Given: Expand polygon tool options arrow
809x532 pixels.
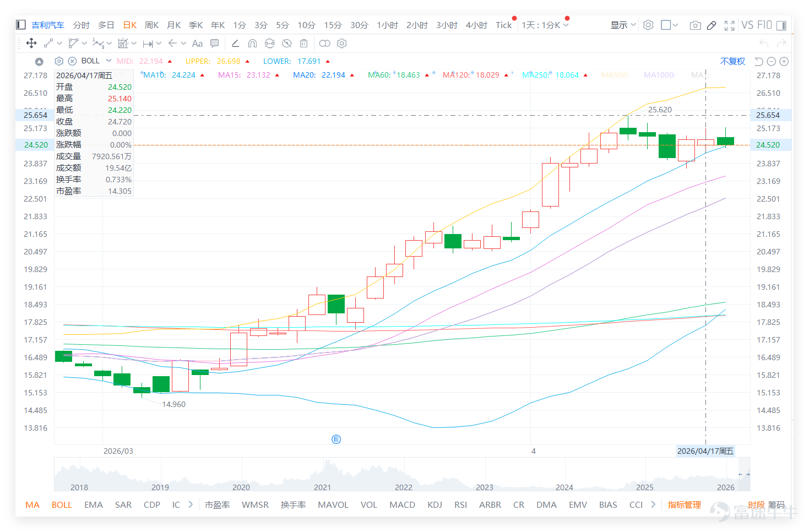Looking at the screenshot, I should (84, 43).
